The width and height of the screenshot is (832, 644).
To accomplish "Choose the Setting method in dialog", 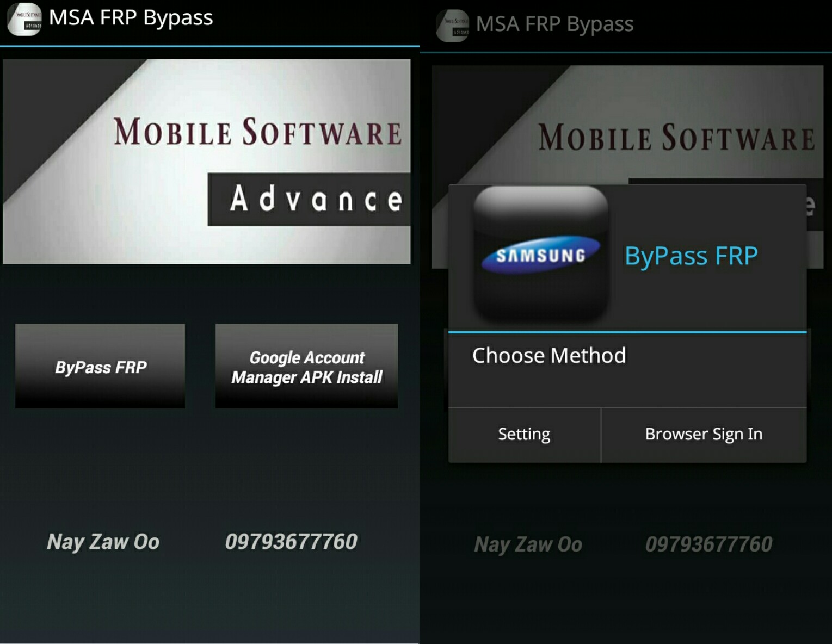I will tap(525, 435).
